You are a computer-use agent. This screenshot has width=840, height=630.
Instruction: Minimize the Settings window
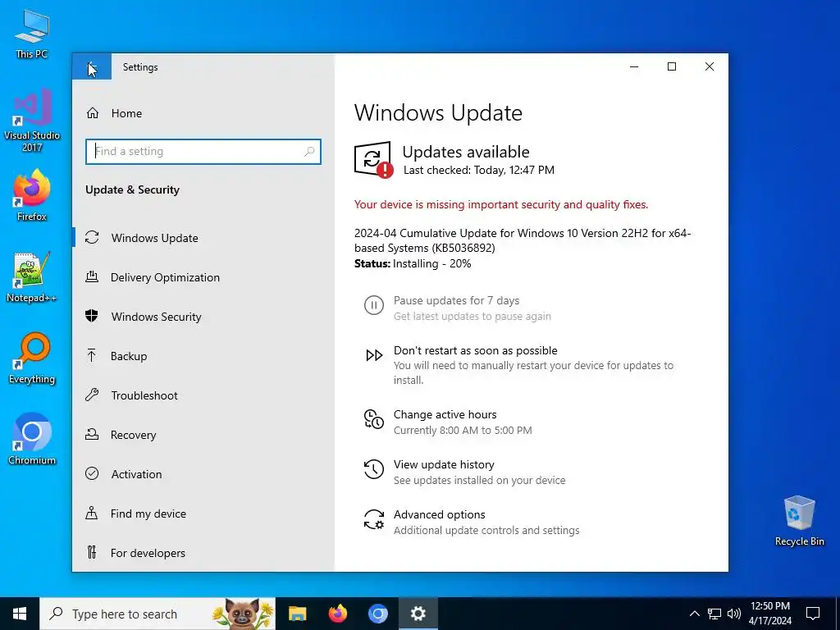coord(634,66)
